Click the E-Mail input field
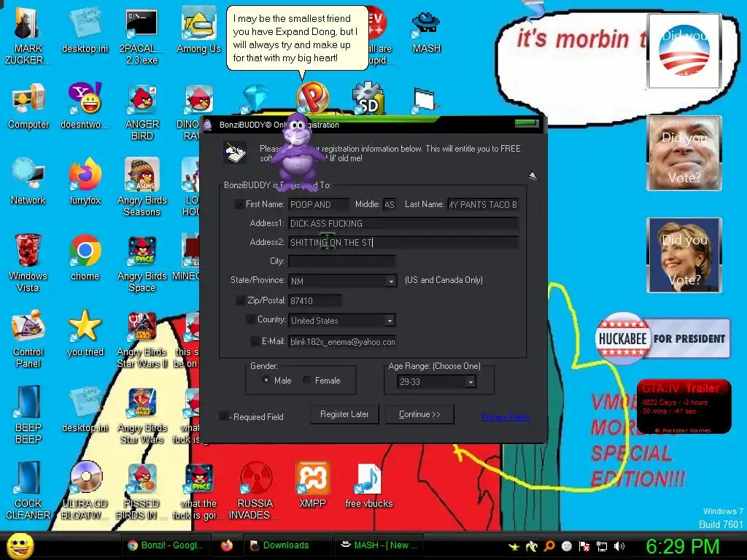 [342, 342]
